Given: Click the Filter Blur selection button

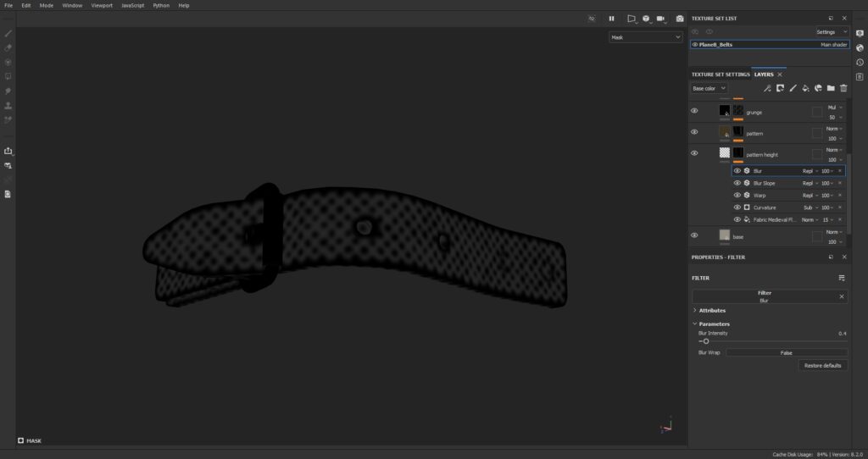Looking at the screenshot, I should pos(765,296).
